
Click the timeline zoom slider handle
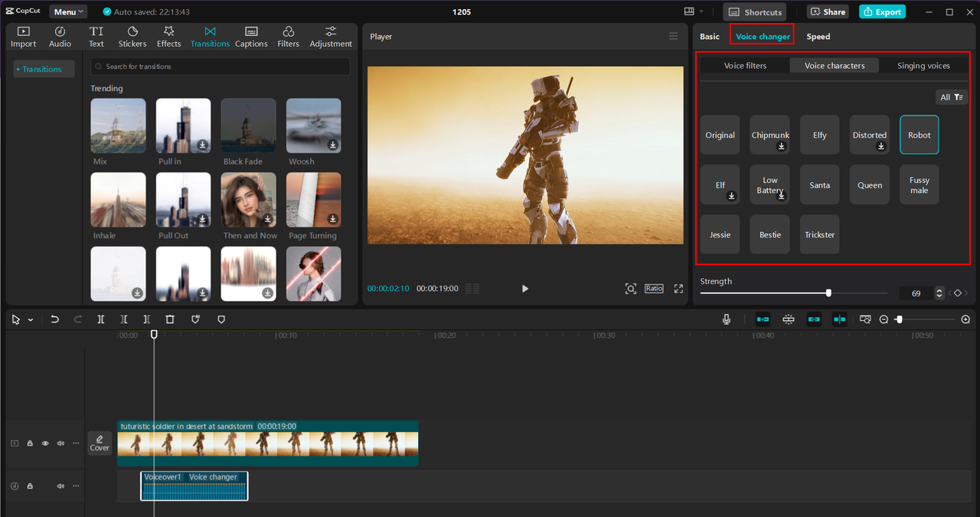[900, 319]
